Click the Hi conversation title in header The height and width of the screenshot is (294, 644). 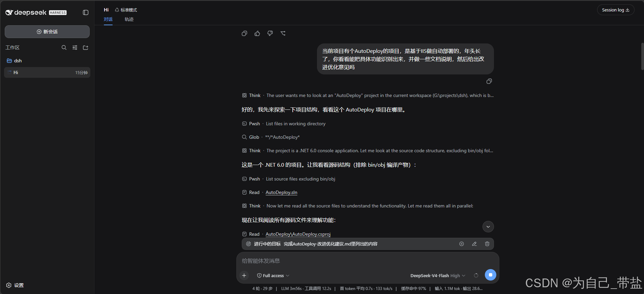[x=106, y=10]
